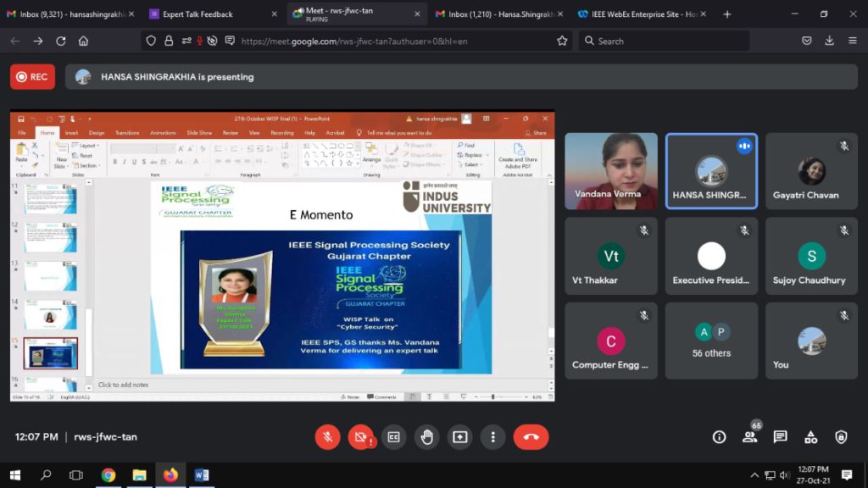Toggle closed captions button

click(x=393, y=437)
